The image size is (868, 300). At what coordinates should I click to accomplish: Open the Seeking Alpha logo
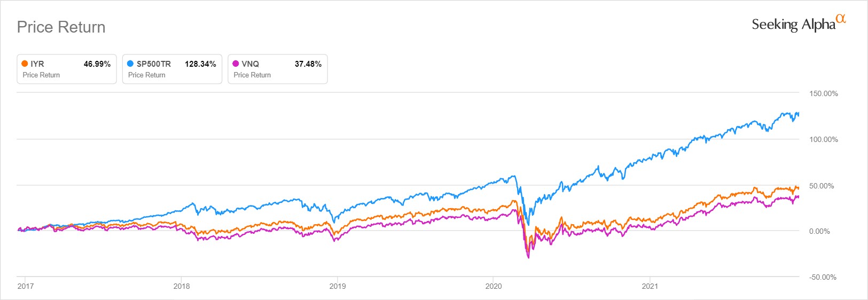click(793, 25)
